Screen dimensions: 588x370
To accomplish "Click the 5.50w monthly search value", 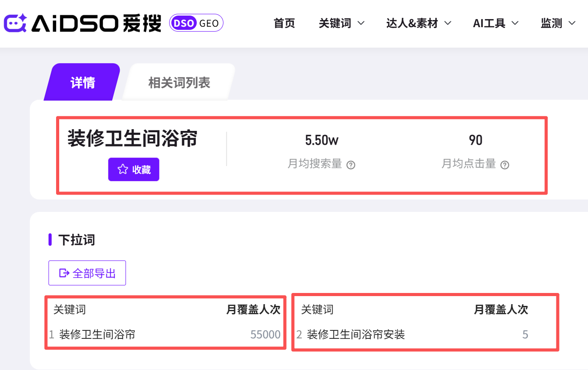I will point(321,140).
